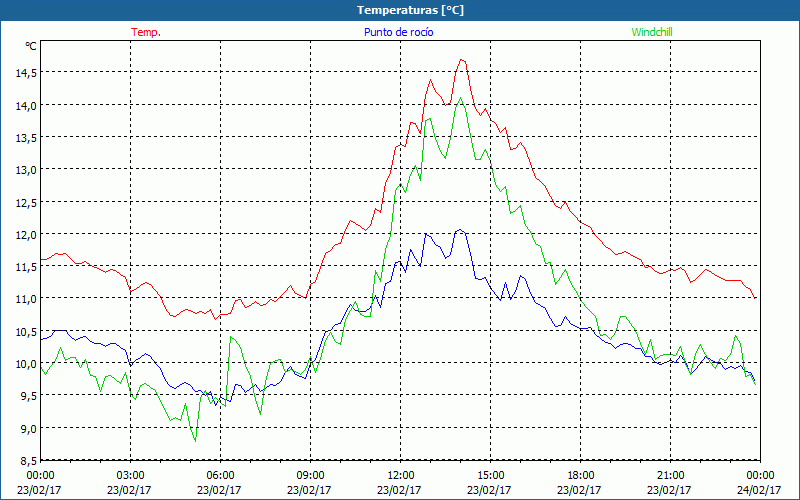
Task: Click the '13,5' y-axis value
Action: 26,138
